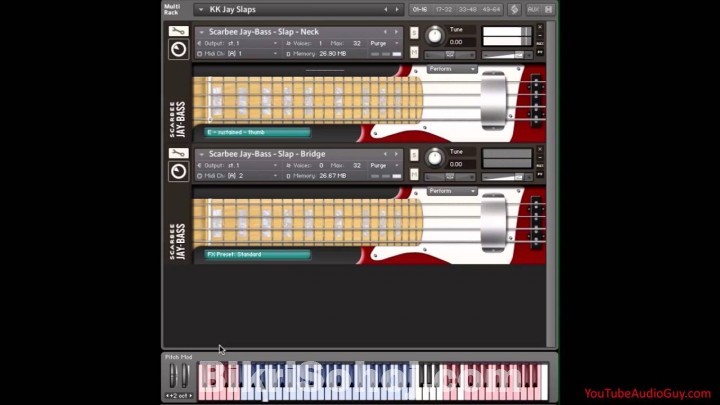Switch to rack page 17-32
The height and width of the screenshot is (405, 720).
[444, 9]
